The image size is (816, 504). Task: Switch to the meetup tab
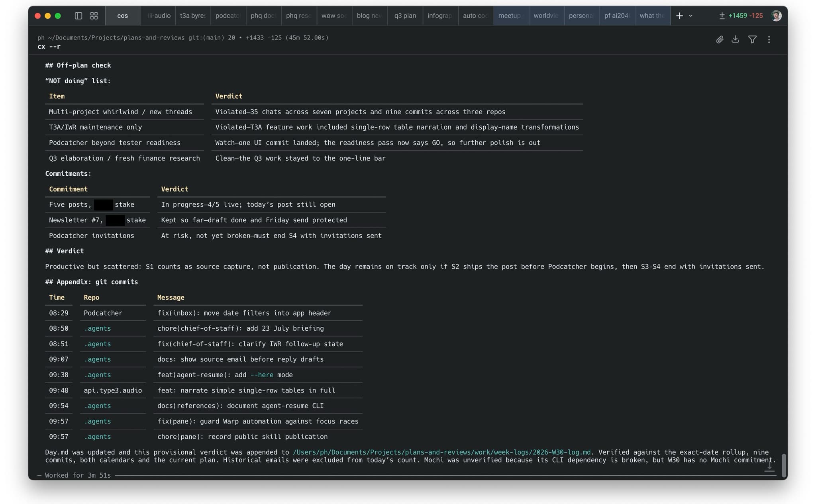(511, 16)
